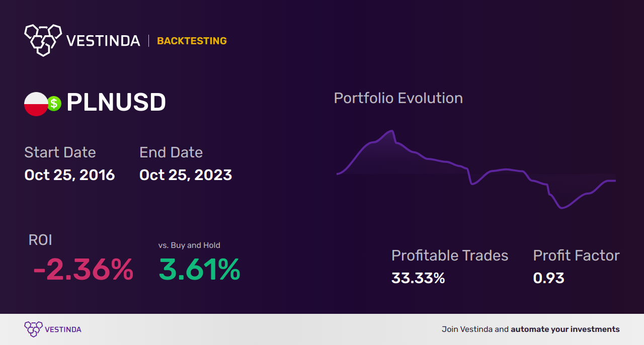
Task: Click the Profit Factor value 0.93
Action: [x=548, y=278]
